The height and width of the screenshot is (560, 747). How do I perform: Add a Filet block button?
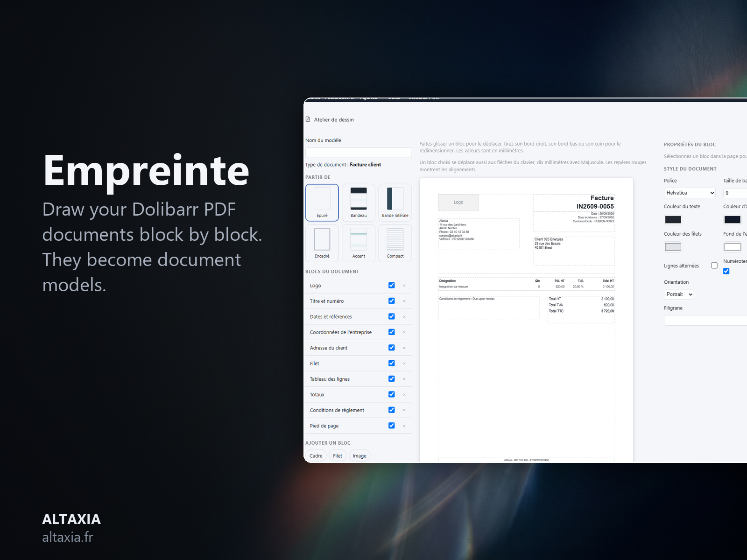[338, 456]
